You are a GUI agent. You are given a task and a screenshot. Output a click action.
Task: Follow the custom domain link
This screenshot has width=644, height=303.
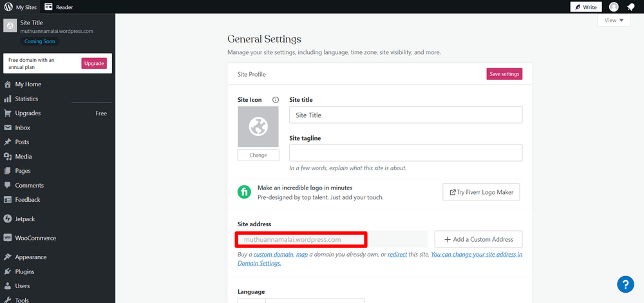pos(273,255)
